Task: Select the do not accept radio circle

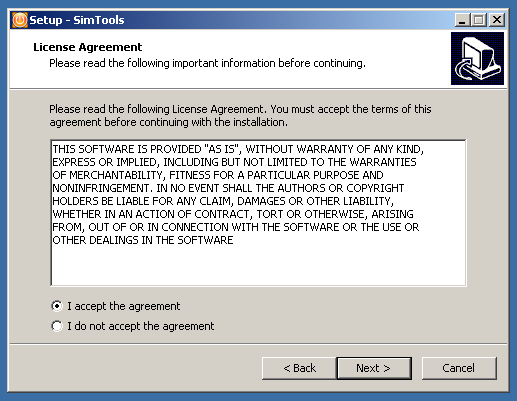Action: 57,326
